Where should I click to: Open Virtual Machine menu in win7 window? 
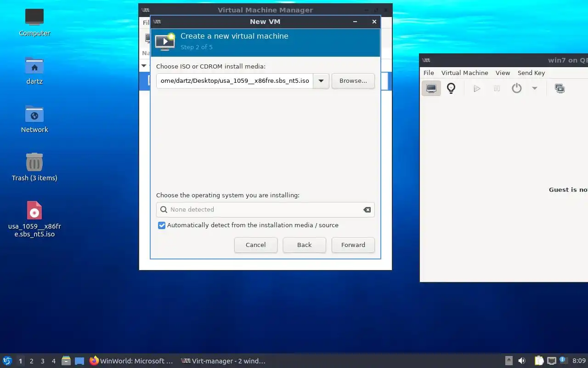click(464, 73)
